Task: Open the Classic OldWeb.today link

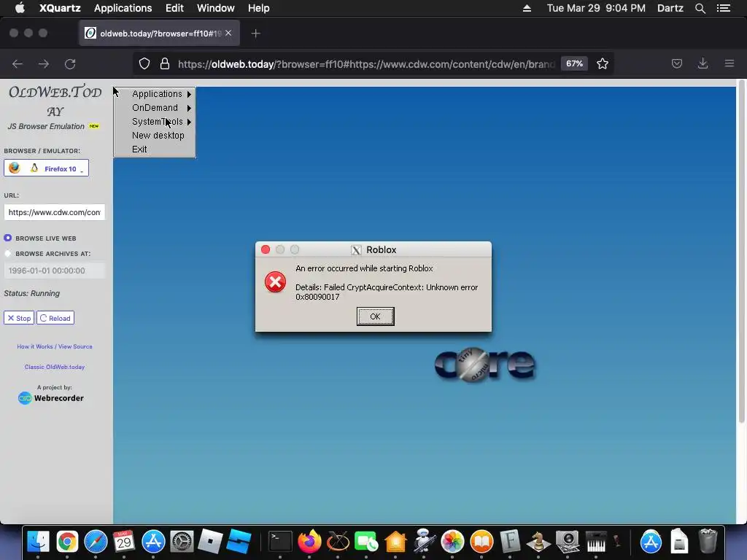Action: tap(55, 367)
